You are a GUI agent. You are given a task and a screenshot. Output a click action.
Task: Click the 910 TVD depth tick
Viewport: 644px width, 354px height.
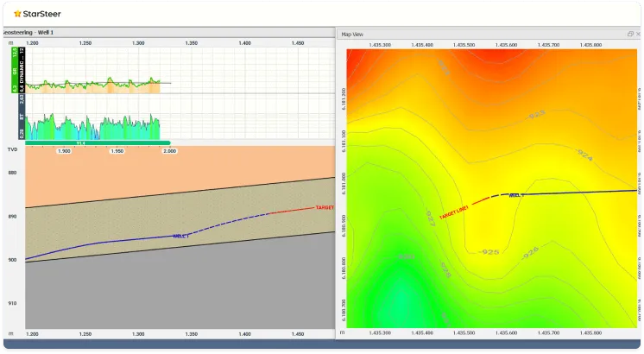click(12, 303)
